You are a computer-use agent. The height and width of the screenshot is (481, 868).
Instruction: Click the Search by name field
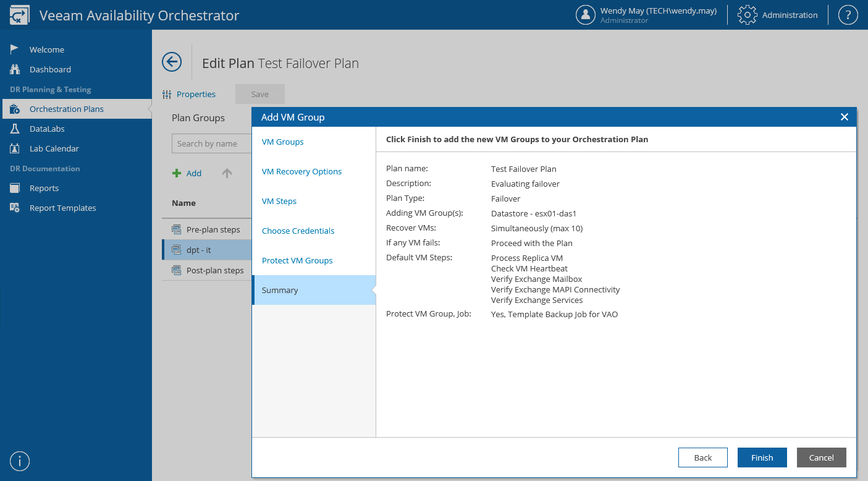pyautogui.click(x=211, y=143)
